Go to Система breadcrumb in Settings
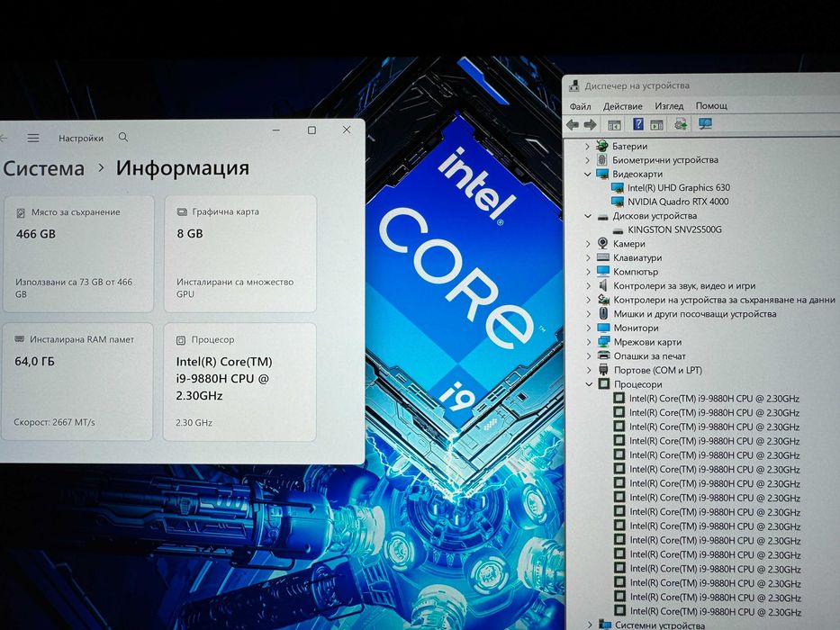This screenshot has width=840, height=630. click(44, 169)
